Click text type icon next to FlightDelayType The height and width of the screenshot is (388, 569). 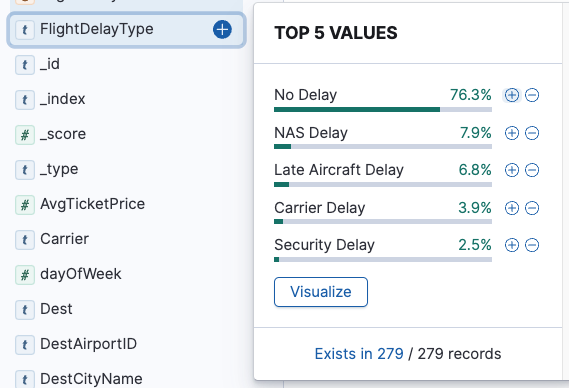click(25, 29)
